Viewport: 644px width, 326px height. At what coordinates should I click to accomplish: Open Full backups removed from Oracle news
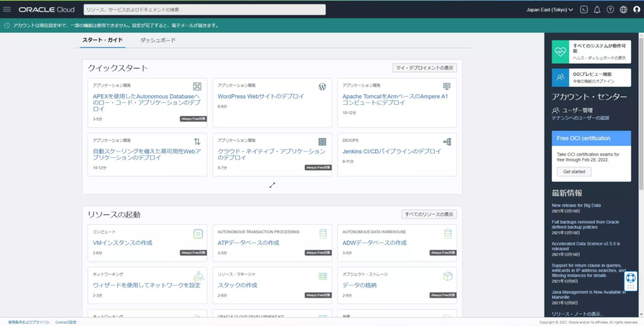coord(586,224)
